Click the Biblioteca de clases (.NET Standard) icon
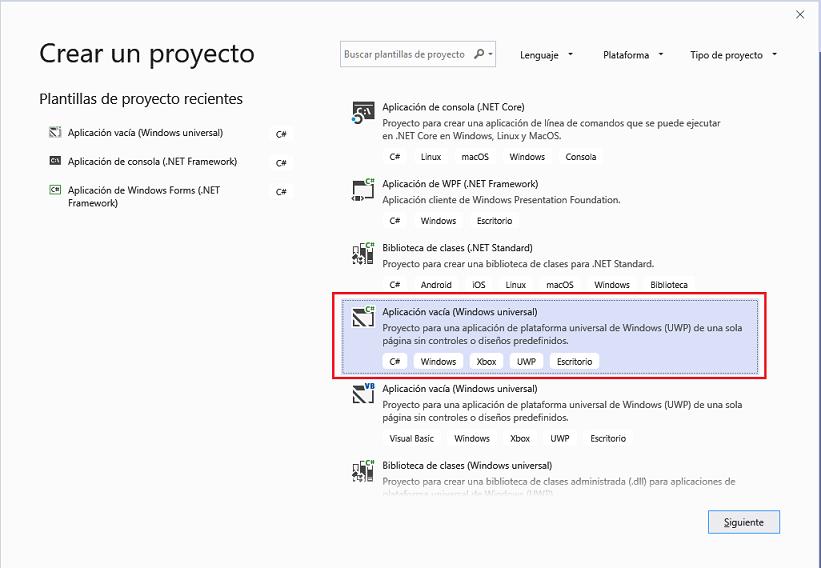Image resolution: width=821 pixels, height=568 pixels. tap(363, 253)
